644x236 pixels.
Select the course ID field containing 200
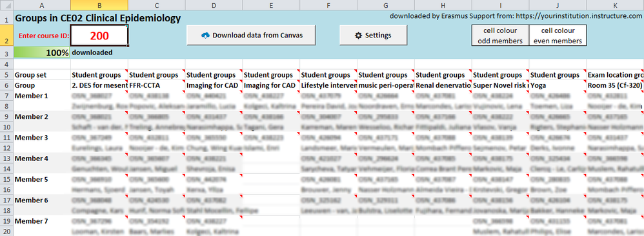[x=99, y=36]
